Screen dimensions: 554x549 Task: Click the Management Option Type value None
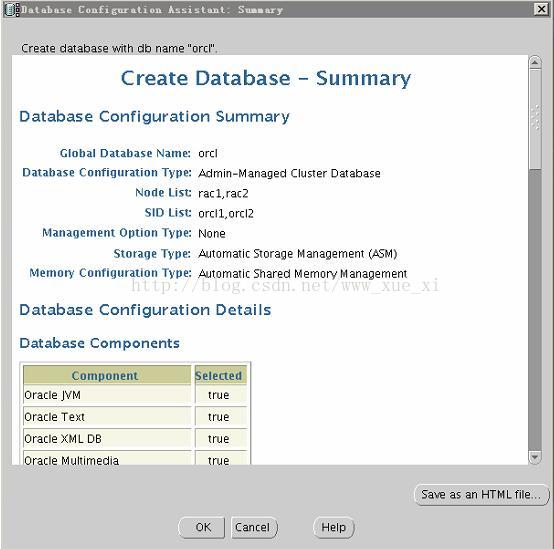212,234
